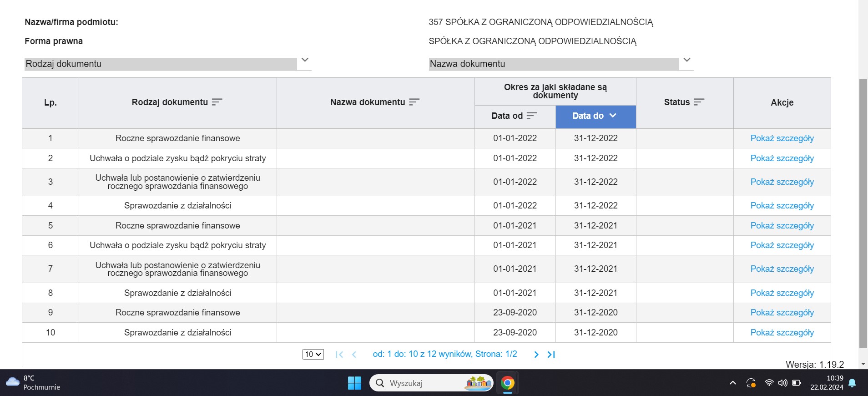Click the Status column sort icon
The image size is (868, 396).
coord(699,102)
